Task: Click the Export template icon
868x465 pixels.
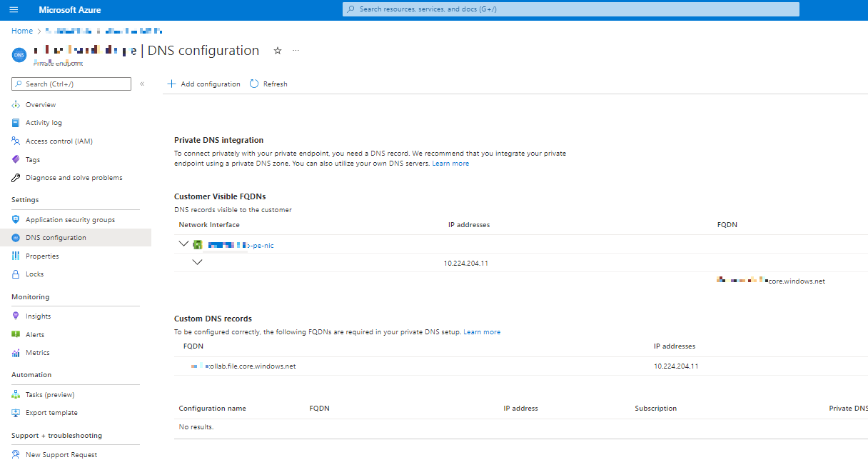Action: pos(16,413)
